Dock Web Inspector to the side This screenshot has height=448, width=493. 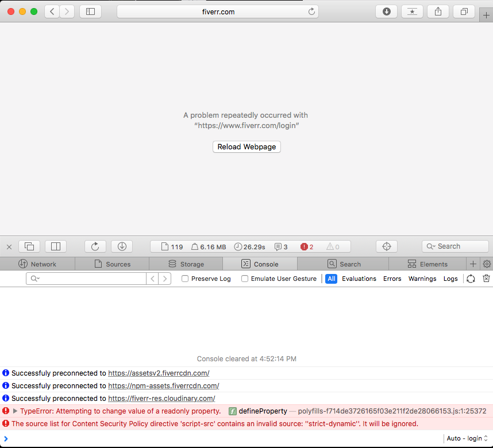coord(56,246)
